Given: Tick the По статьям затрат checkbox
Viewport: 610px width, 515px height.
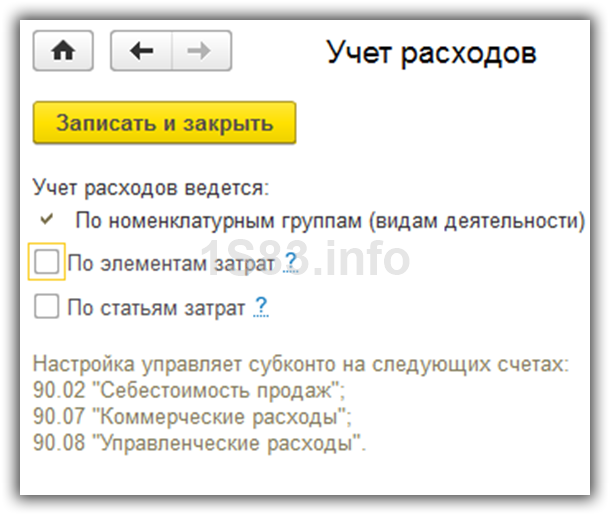Looking at the screenshot, I should (x=47, y=308).
